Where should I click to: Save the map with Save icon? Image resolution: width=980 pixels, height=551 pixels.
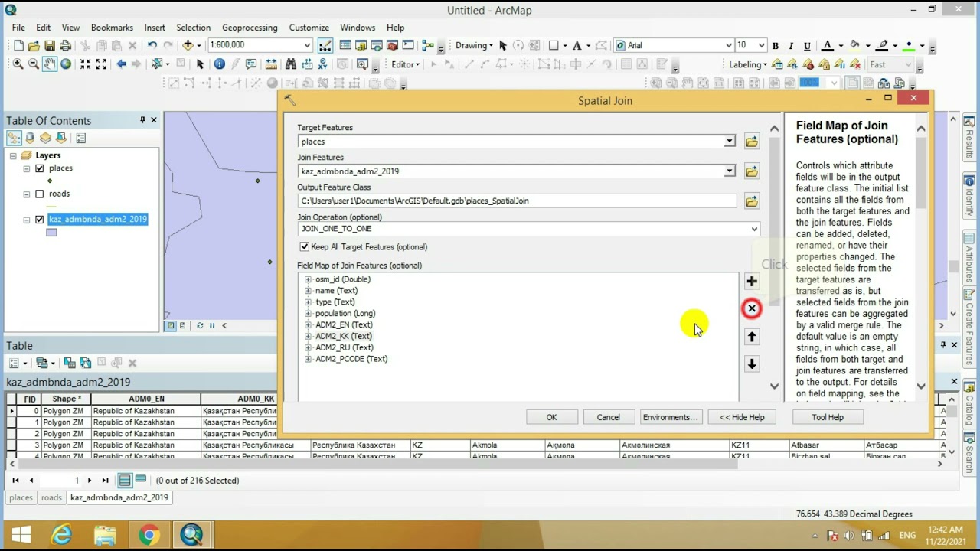coord(50,46)
